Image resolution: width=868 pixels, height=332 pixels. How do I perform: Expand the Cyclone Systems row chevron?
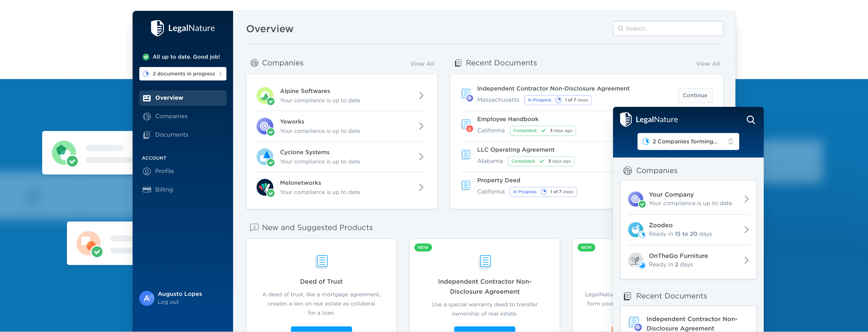[x=421, y=157]
